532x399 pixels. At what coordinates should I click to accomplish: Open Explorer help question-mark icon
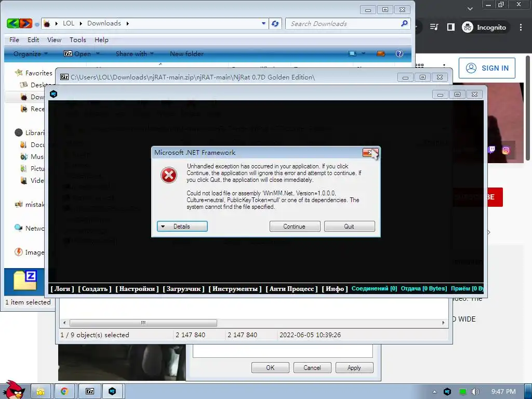pos(400,54)
